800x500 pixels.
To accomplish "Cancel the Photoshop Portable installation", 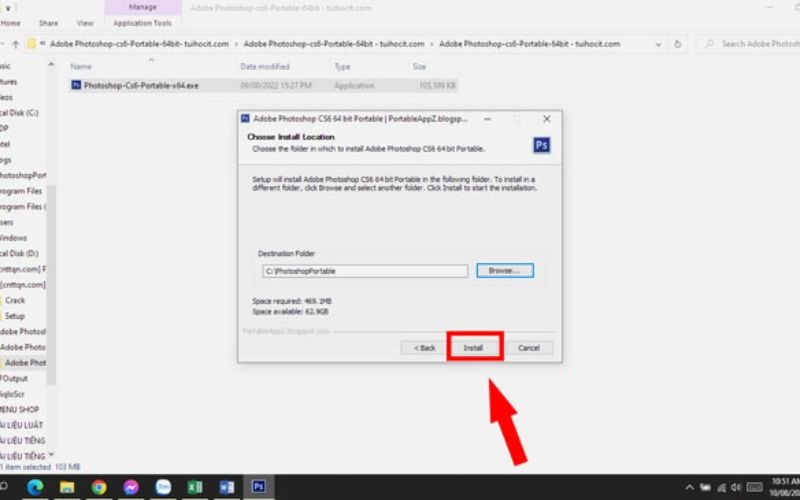I will point(529,347).
